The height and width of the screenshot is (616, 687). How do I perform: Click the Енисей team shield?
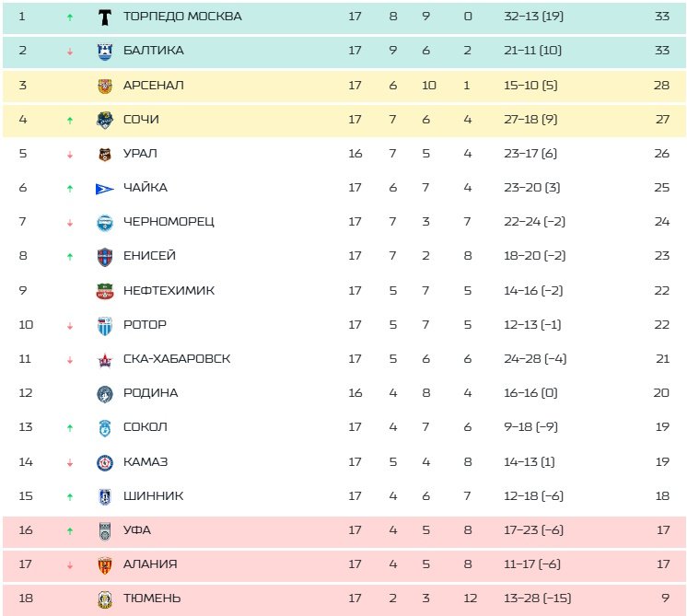[104, 257]
